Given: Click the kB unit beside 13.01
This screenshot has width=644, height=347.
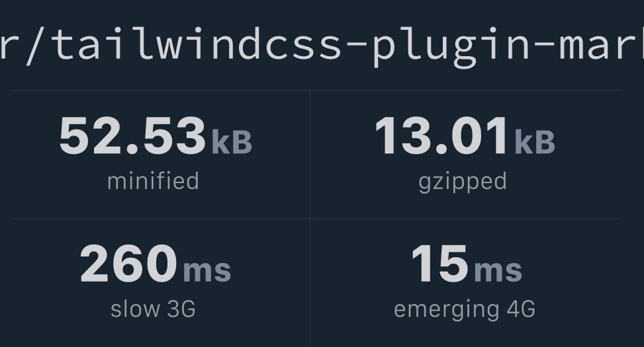Looking at the screenshot, I should tap(534, 142).
